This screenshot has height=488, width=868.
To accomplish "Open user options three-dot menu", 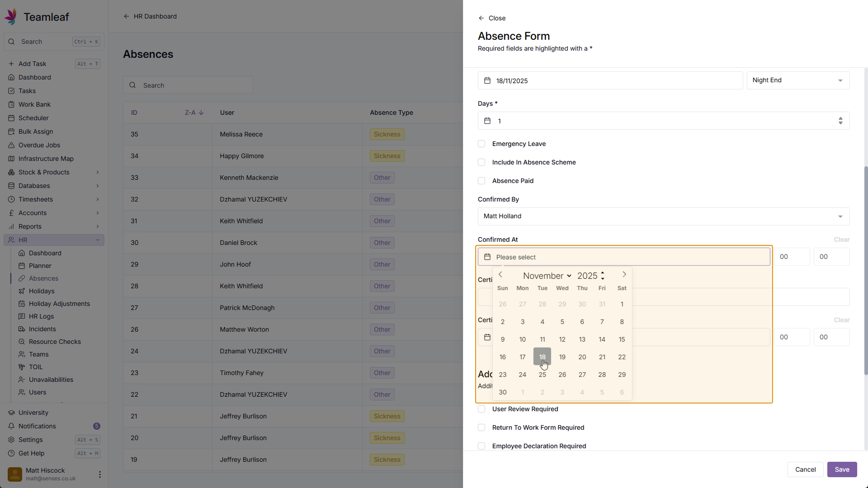I will click(99, 474).
